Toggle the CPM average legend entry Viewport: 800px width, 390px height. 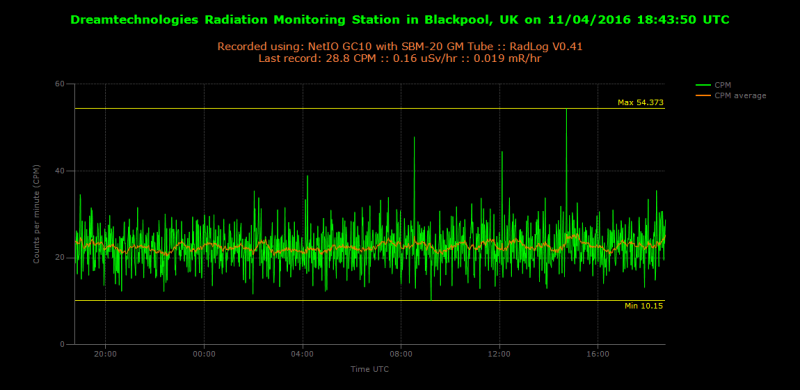click(x=731, y=95)
